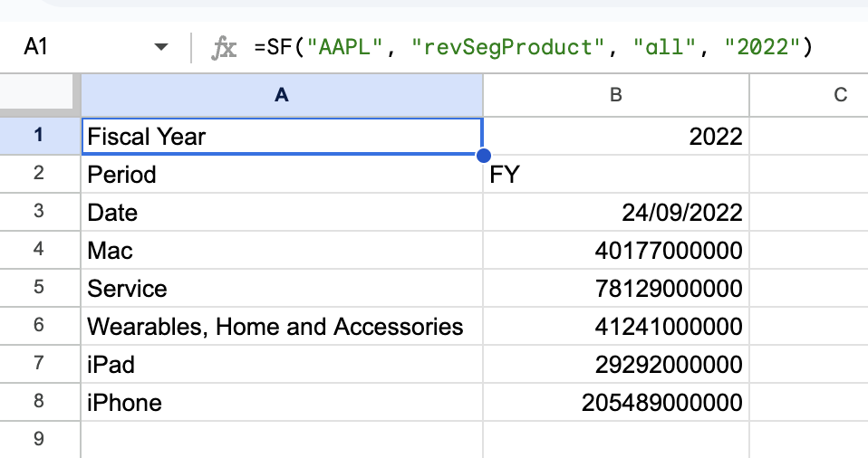Click the blue fill handle dot
The image size is (868, 458).
click(483, 156)
